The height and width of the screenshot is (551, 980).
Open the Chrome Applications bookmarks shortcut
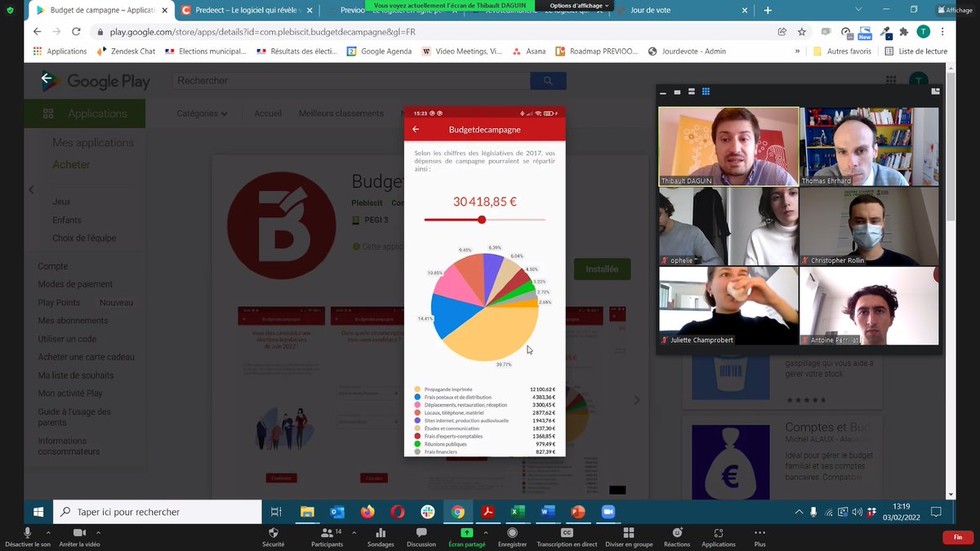click(x=60, y=51)
